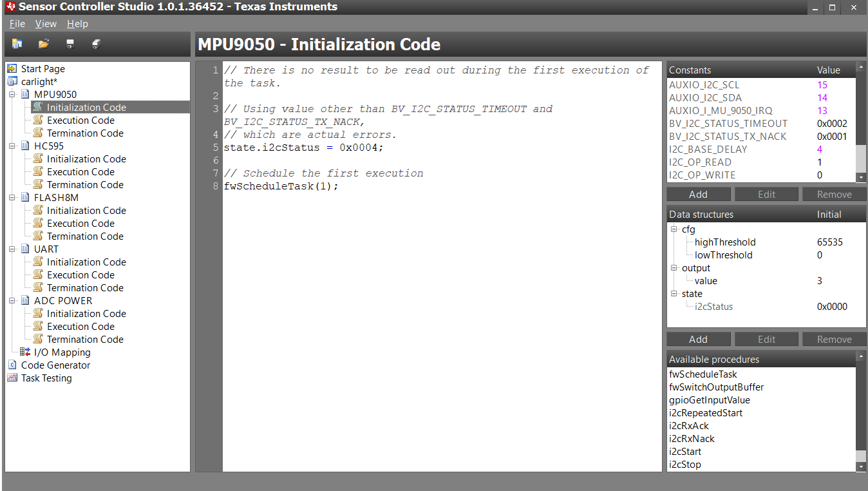Click the Task Testing icon
This screenshot has width=868, height=491.
(12, 378)
